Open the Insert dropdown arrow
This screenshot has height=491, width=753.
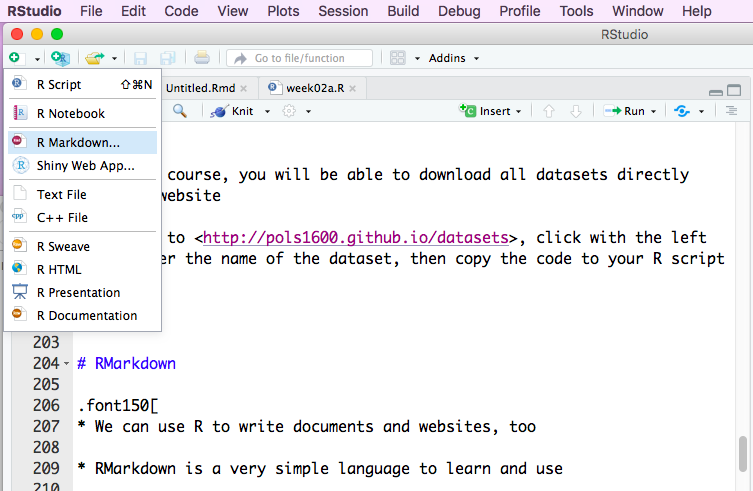(x=519, y=112)
